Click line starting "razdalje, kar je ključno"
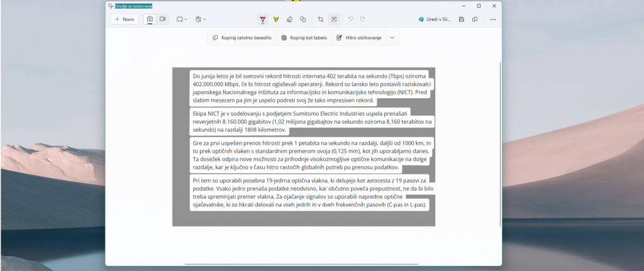This screenshot has height=271, width=644. click(x=296, y=167)
